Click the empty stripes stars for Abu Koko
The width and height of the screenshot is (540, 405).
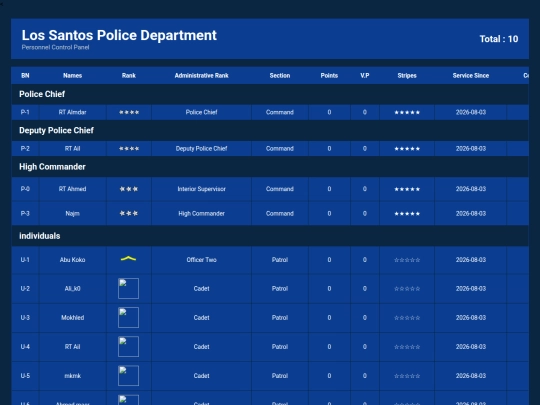pos(407,260)
